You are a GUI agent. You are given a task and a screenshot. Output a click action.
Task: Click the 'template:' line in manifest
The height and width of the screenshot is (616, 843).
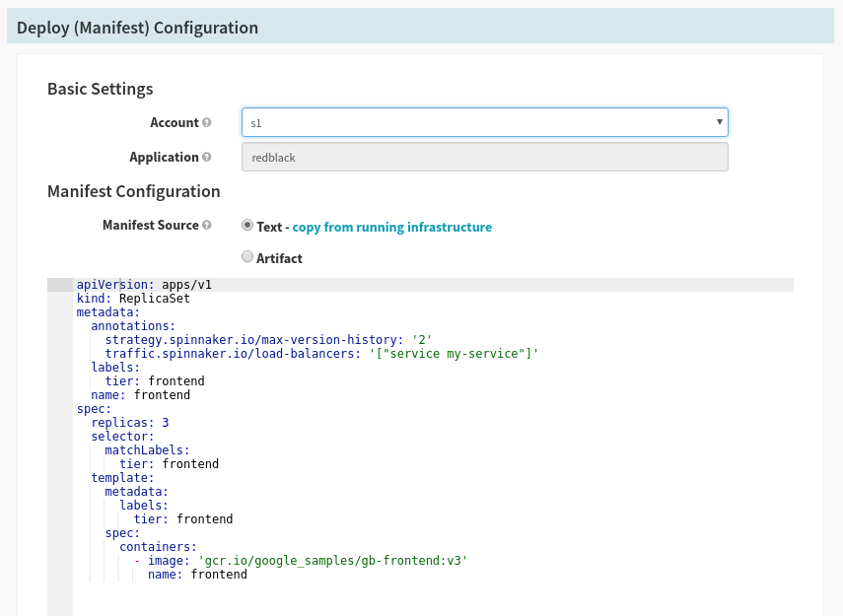pos(122,478)
